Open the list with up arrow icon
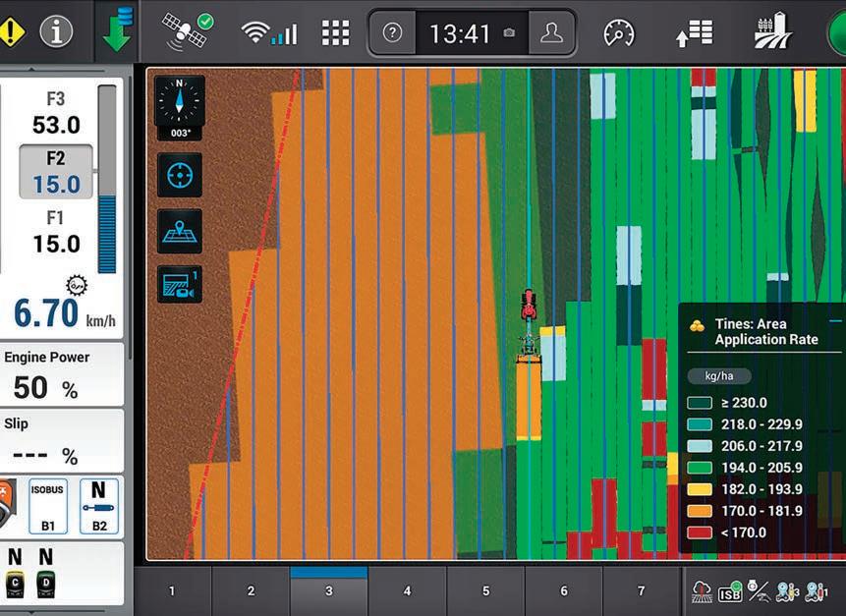The height and width of the screenshot is (616, 846). (x=695, y=33)
